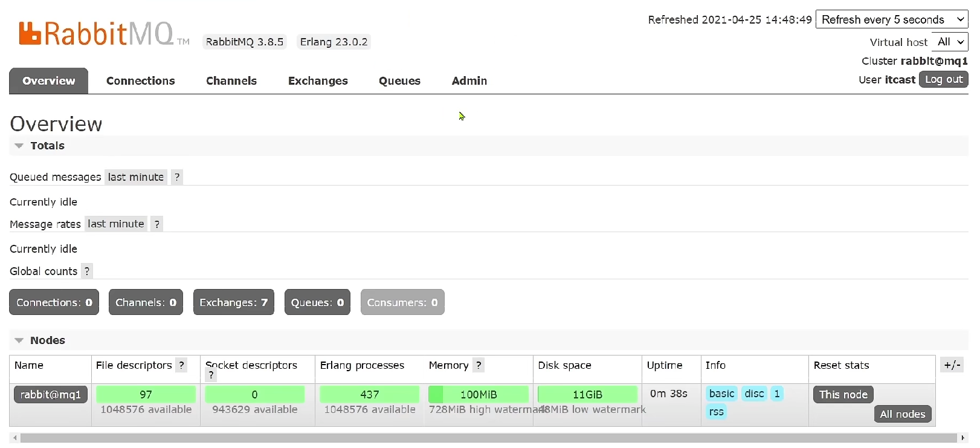
Task: Click the info tag labeled 1
Action: click(x=777, y=394)
